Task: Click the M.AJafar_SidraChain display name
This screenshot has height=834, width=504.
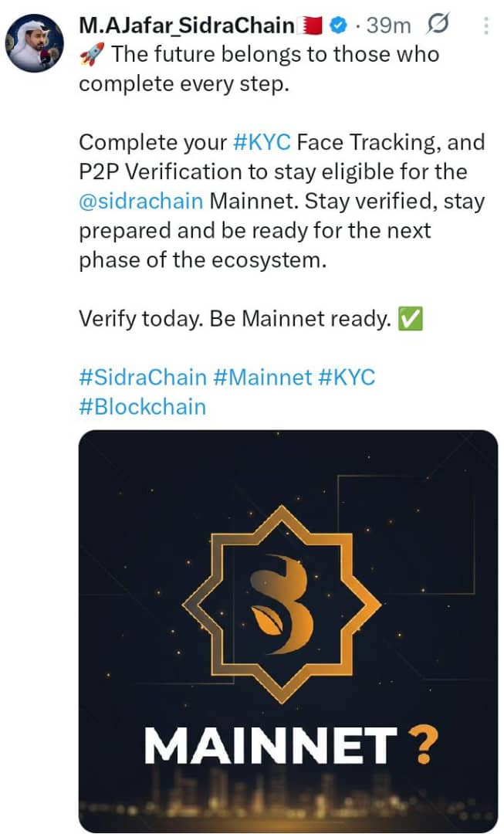Action: click(187, 25)
